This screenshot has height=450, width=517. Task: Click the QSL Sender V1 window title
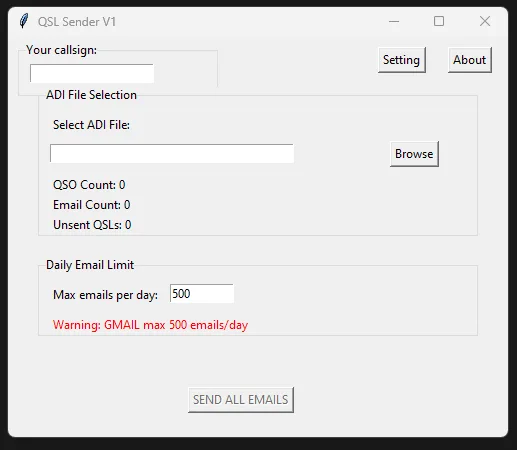[x=77, y=22]
